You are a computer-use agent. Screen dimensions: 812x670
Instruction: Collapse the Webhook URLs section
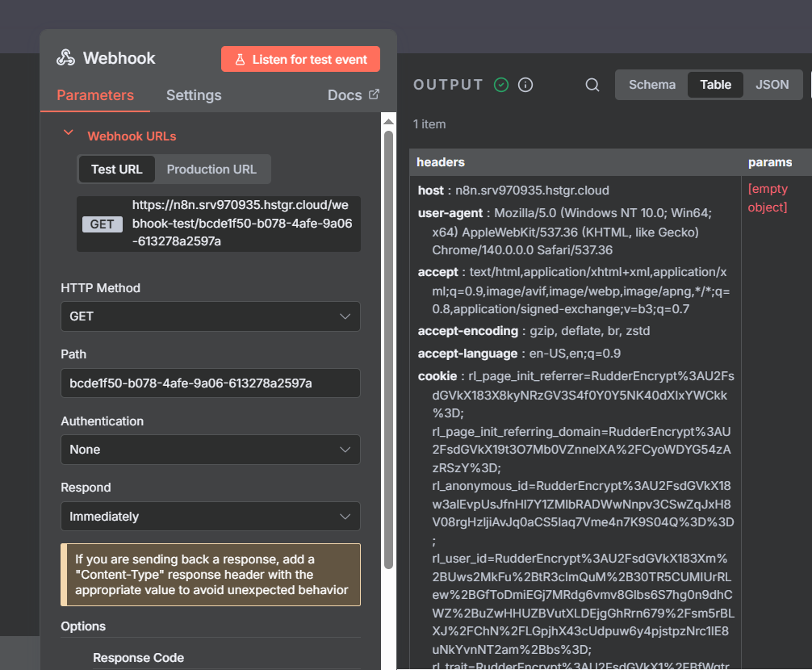[69, 135]
